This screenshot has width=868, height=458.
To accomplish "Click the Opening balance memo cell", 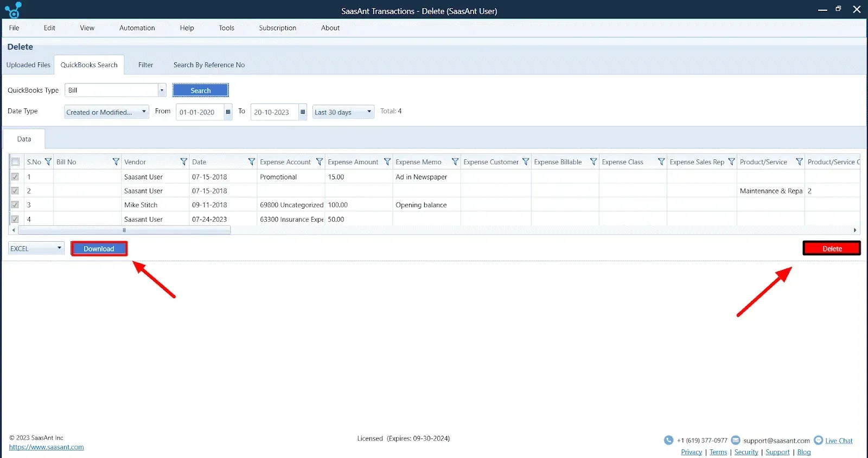I will click(426, 205).
